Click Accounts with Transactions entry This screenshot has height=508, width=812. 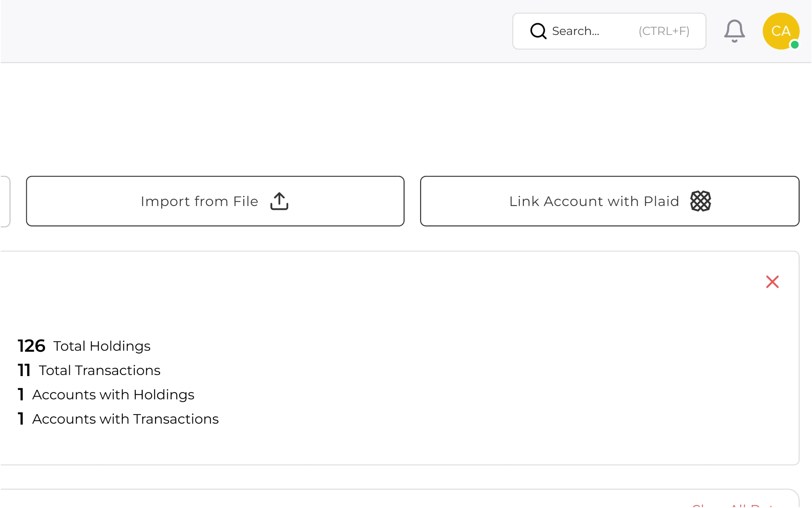tap(118, 419)
